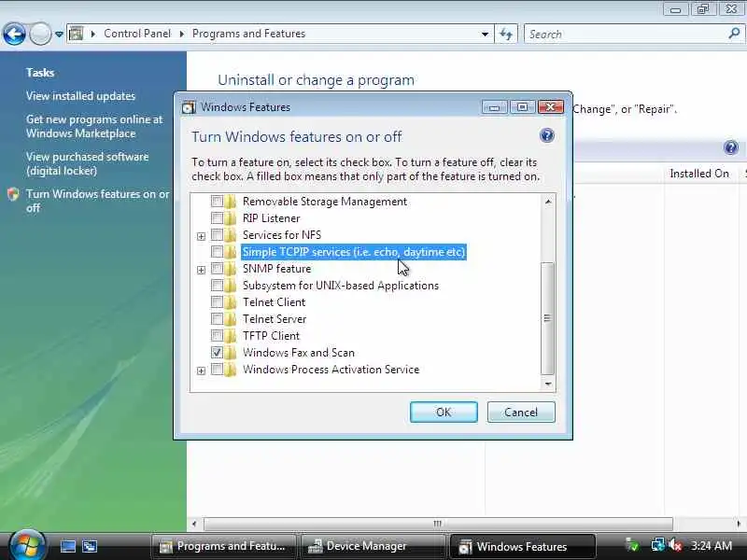Select the RIP Listener folder icon

tap(231, 218)
